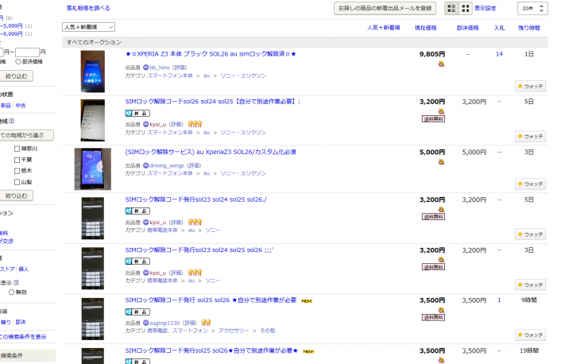
Task: Click 新品 badge on 【自分で別途作業必要】 listing
Action: click(137, 113)
